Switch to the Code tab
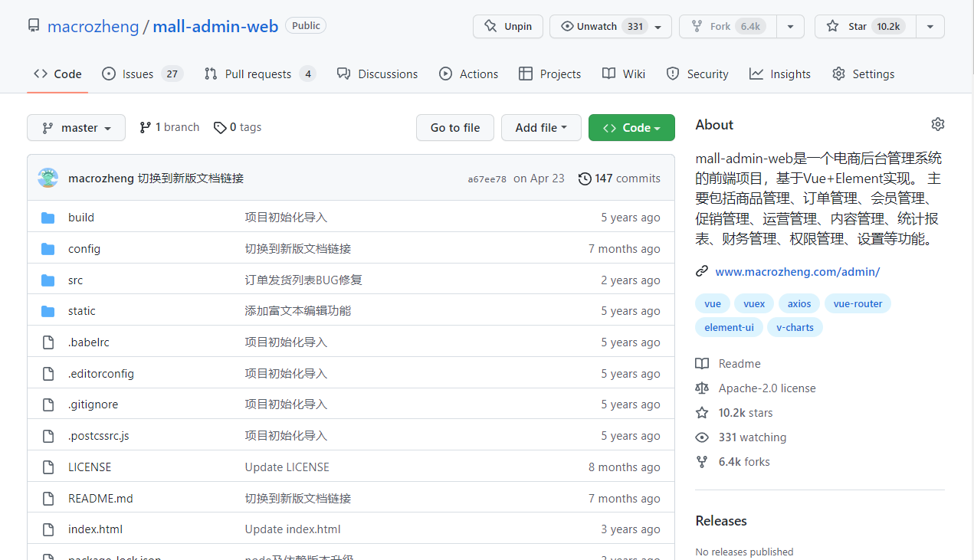This screenshot has height=560, width=974. point(57,74)
